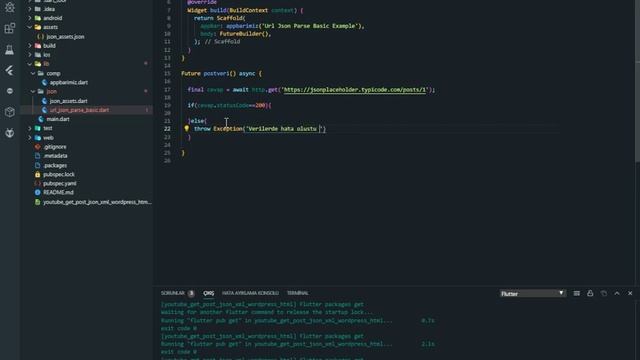Open output log file icon in panel
This screenshot has width=640, height=360.
[x=604, y=293]
